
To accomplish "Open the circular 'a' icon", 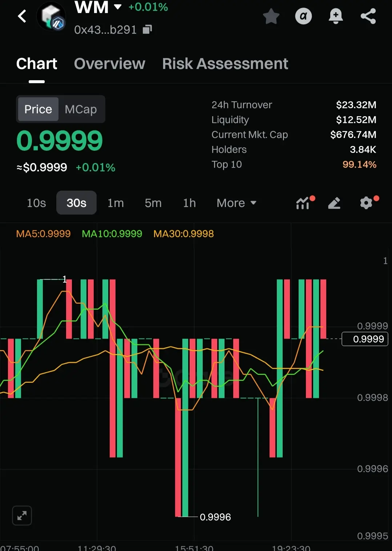I will pos(303,16).
